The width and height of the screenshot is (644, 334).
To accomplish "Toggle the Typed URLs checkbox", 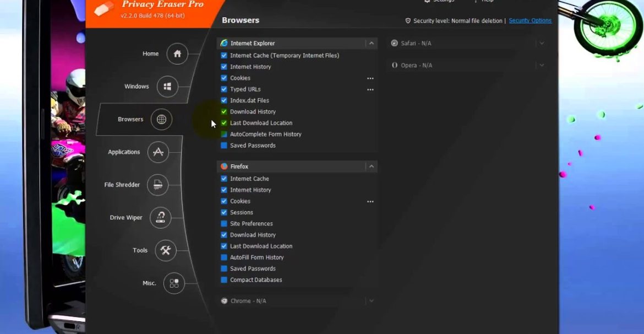I will [x=224, y=89].
